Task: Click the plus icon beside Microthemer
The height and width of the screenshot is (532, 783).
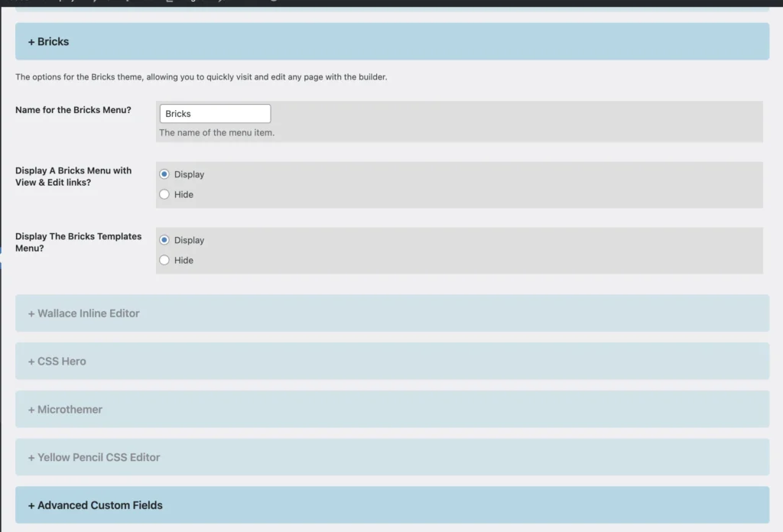Action: pos(31,409)
